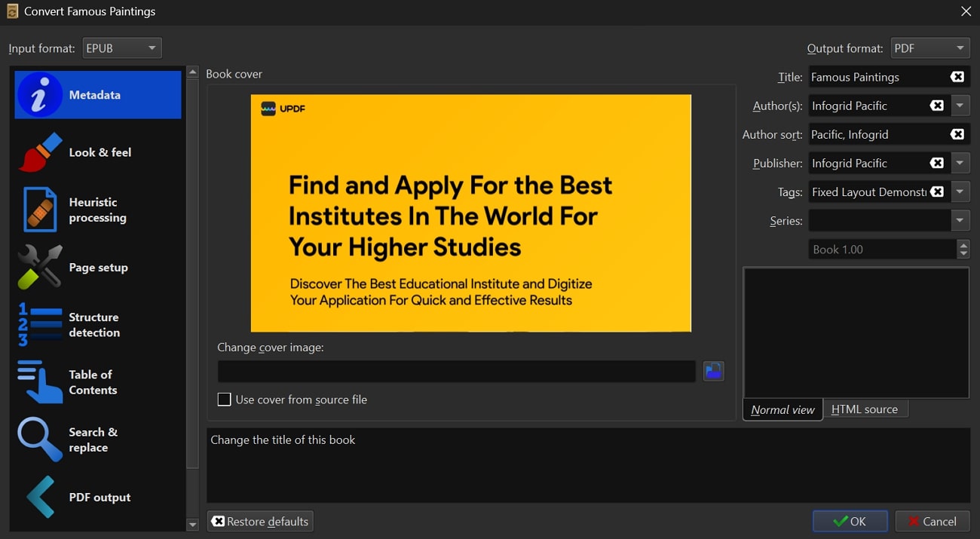Browse for cover image folder icon
980x539 pixels.
click(x=713, y=371)
